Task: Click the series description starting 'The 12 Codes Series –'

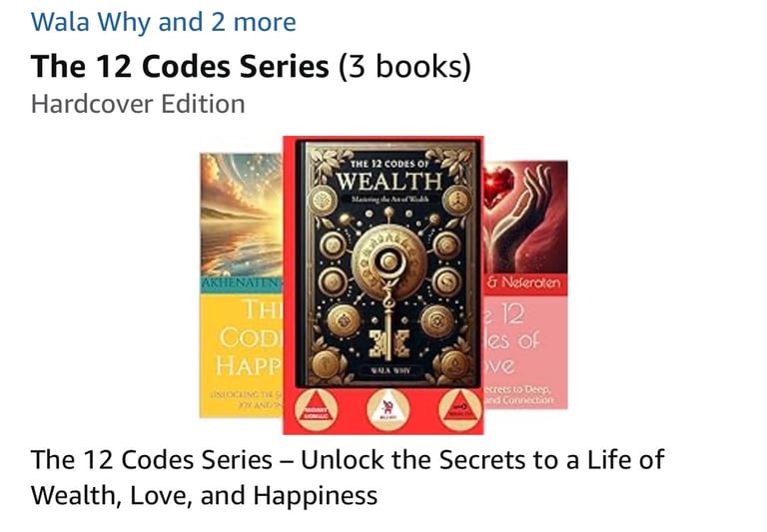Action: point(348,460)
